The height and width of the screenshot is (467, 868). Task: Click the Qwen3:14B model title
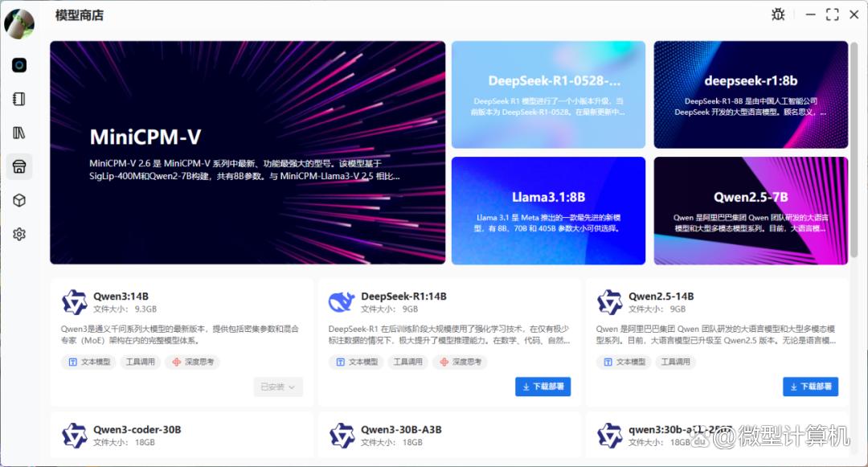[x=121, y=297]
